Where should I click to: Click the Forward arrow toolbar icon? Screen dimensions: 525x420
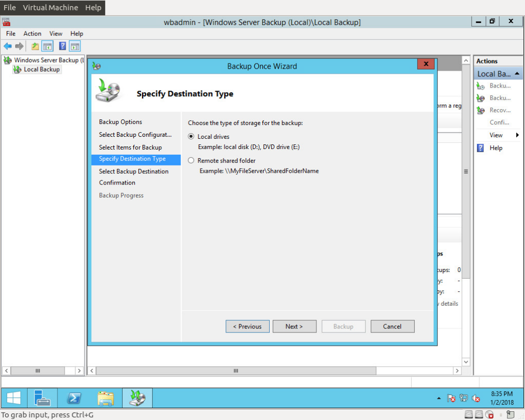[x=19, y=46]
